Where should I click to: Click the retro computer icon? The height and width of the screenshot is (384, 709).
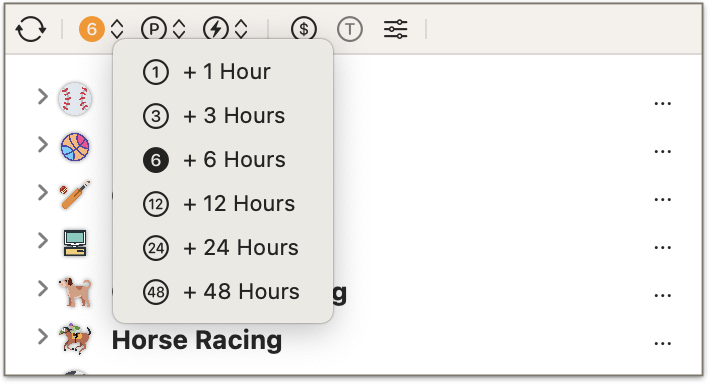(75, 243)
